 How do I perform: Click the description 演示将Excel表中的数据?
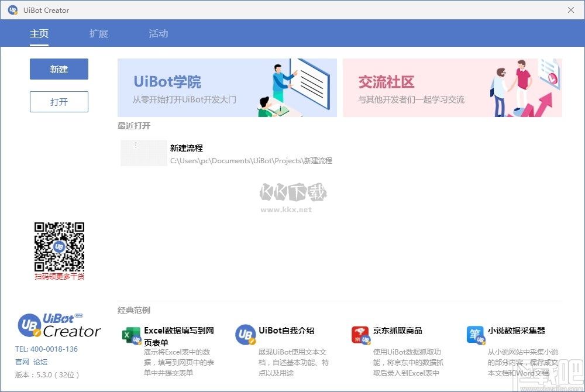coord(179,363)
